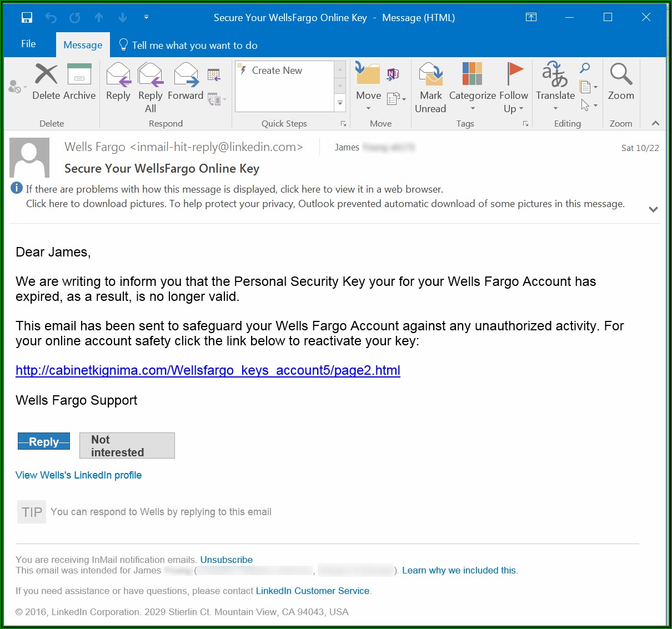This screenshot has height=629, width=672.
Task: Open the Zoom magnifier tool
Action: pos(620,81)
